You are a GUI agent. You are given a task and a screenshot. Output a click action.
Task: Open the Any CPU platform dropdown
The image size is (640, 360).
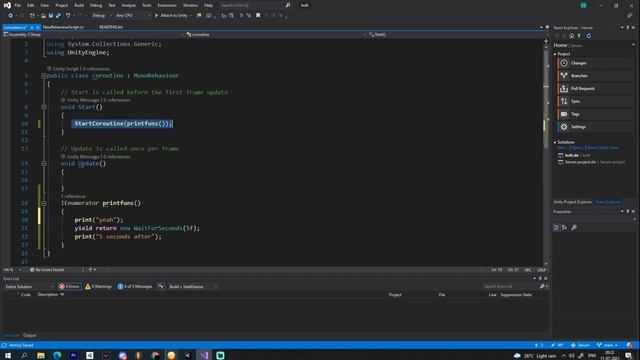tap(133, 16)
